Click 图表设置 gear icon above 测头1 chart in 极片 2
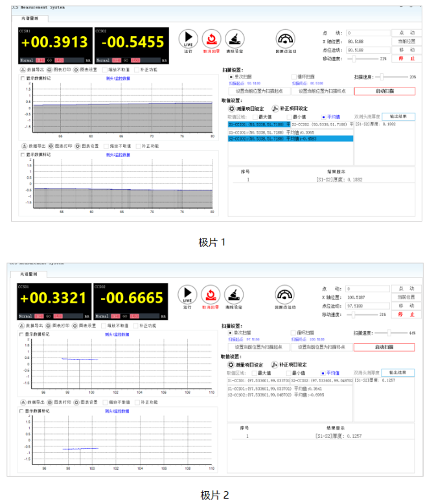Screen dimensions: 425x504 (x=75, y=326)
